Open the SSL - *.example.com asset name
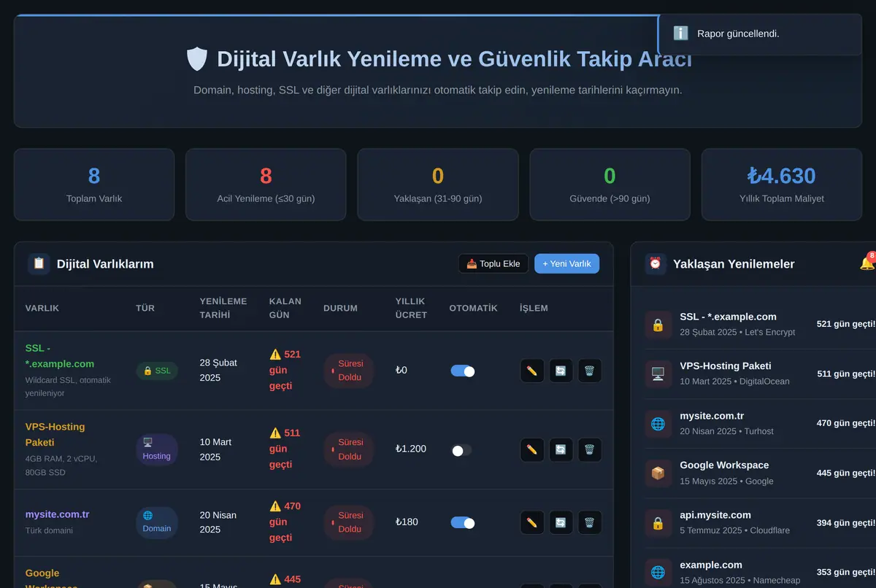Screen dimensions: 876x588 tap(60, 356)
